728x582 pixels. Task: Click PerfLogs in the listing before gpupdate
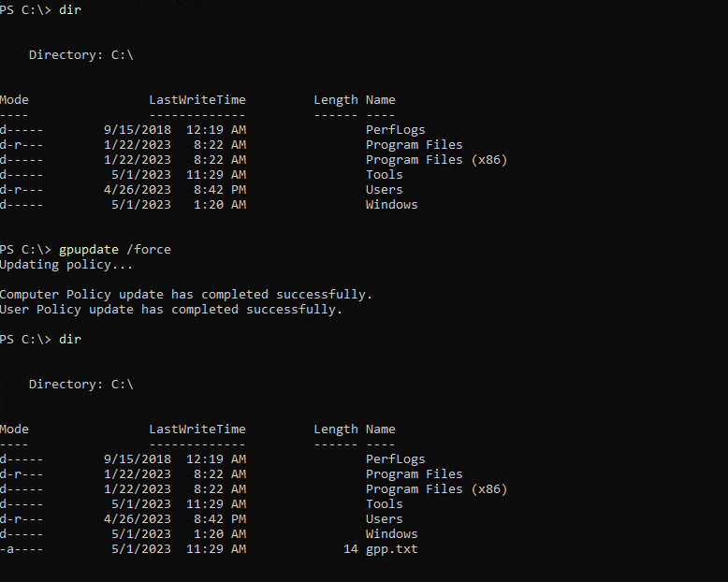[x=395, y=130]
